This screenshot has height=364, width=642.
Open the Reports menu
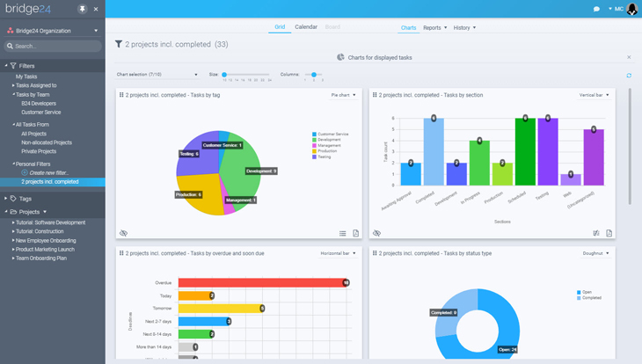coord(434,28)
